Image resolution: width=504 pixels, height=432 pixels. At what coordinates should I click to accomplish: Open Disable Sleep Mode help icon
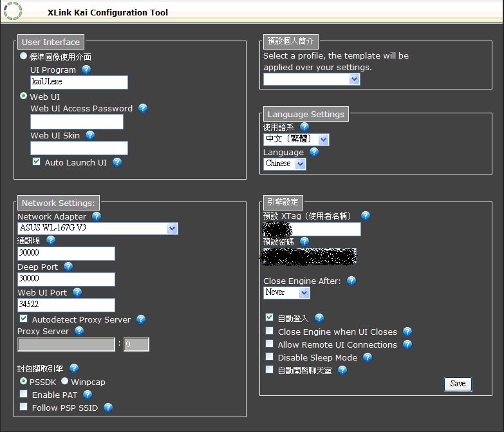click(x=368, y=357)
